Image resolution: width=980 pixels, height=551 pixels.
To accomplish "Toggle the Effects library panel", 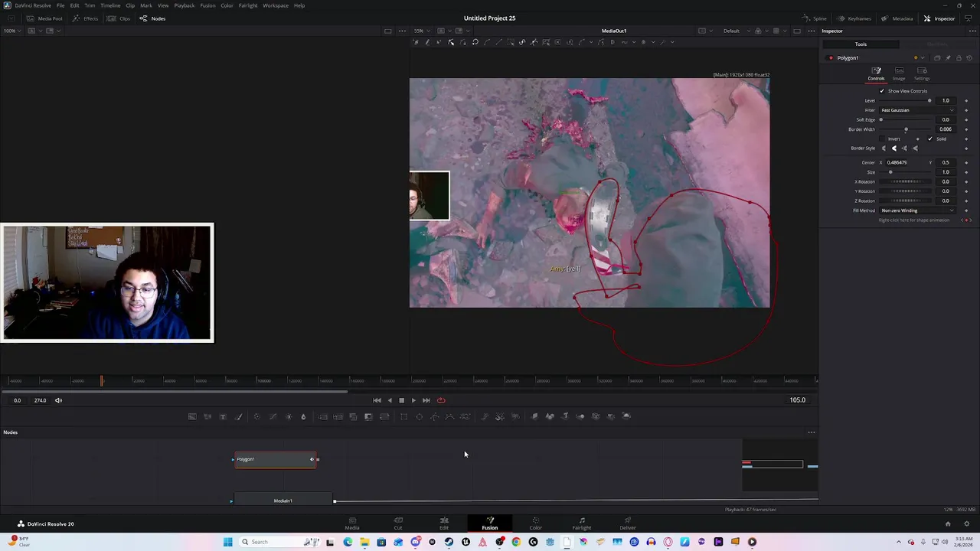I will coord(85,18).
